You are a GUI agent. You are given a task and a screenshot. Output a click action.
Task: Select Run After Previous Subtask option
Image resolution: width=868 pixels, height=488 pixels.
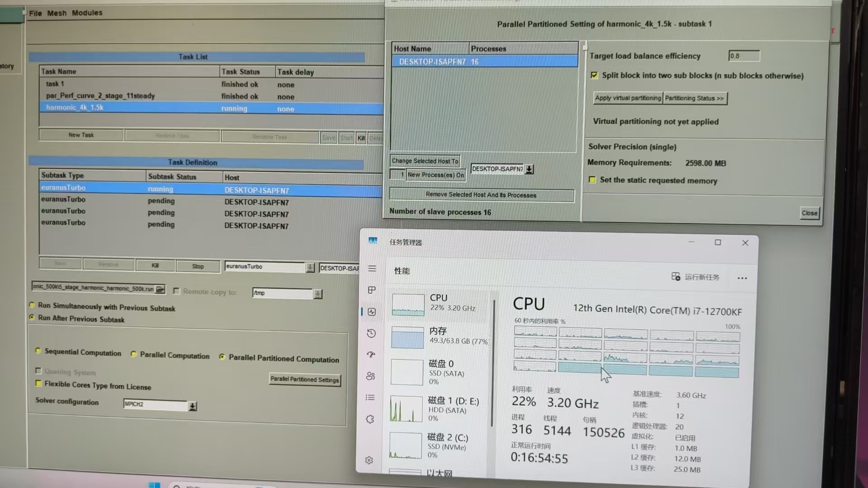click(x=32, y=317)
